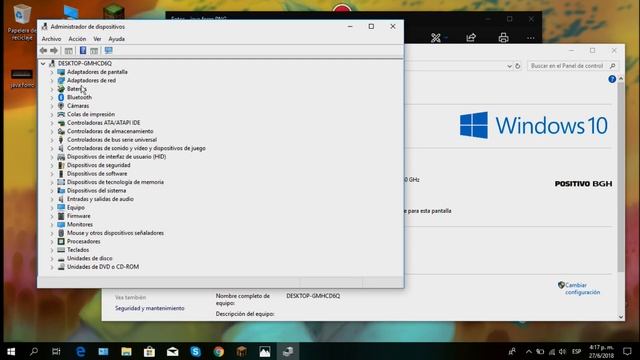The image size is (640, 360).
Task: Open the Windows Start menu
Action: pyautogui.click(x=11, y=351)
